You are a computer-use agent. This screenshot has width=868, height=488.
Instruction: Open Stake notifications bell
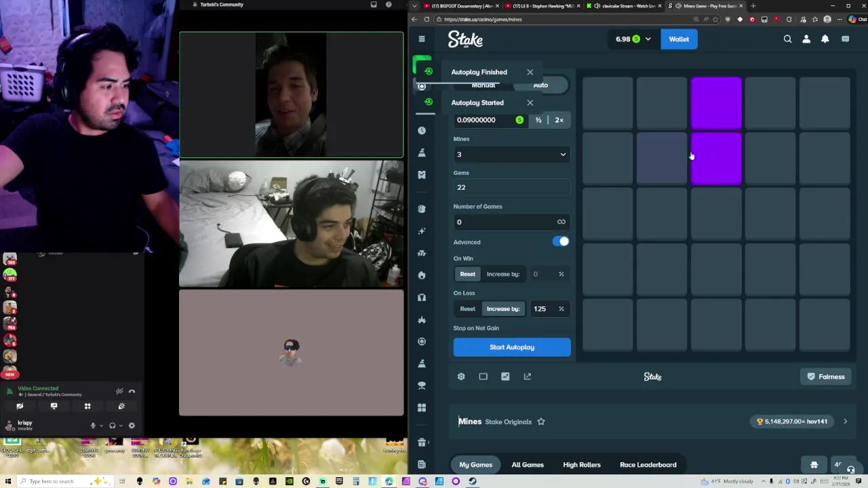tap(825, 39)
